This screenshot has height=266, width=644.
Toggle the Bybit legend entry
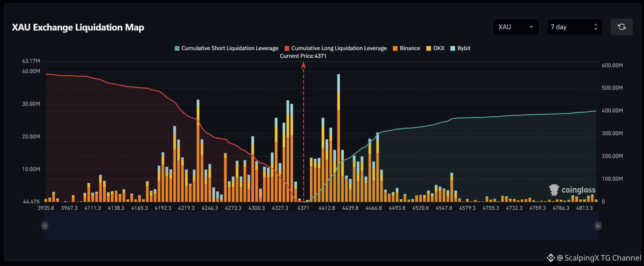tap(460, 48)
